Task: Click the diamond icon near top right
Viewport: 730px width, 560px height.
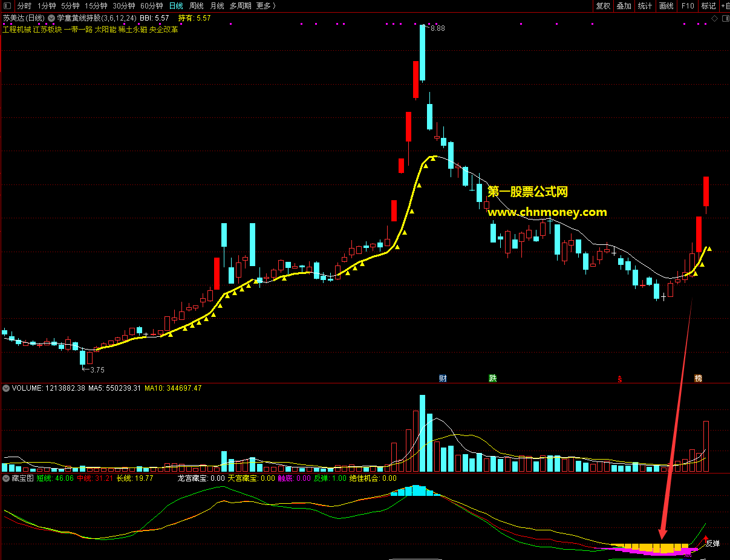Action: click(714, 18)
